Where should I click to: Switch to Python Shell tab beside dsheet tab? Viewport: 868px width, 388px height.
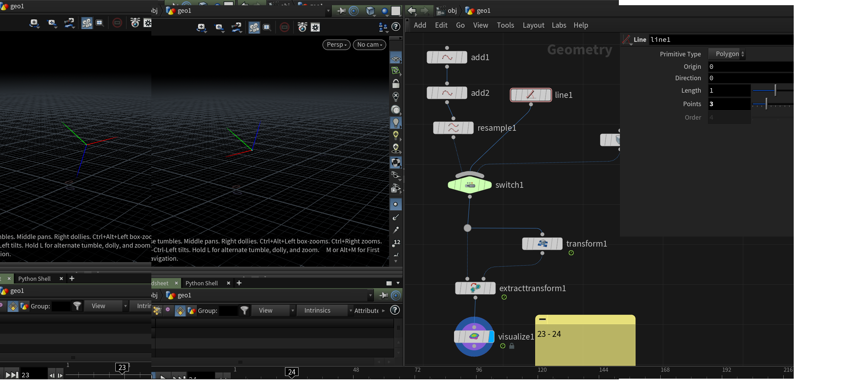(x=201, y=283)
